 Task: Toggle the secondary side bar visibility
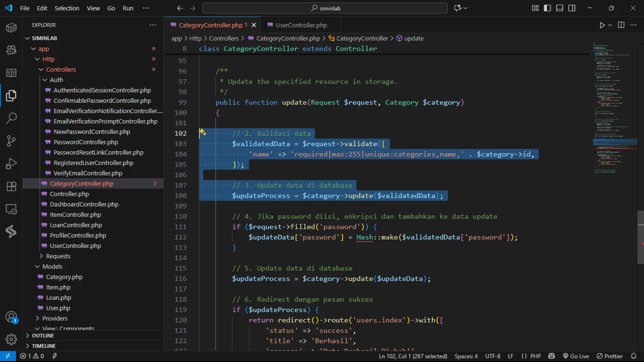(x=572, y=8)
